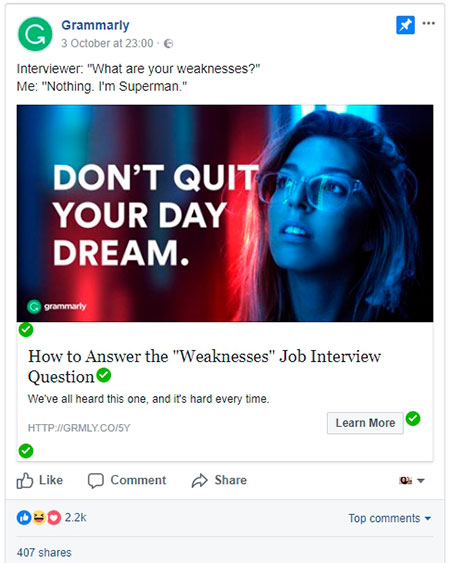Click green checkmark beside Learn More button
Viewport: 450px width, 563px height.
pyautogui.click(x=413, y=419)
